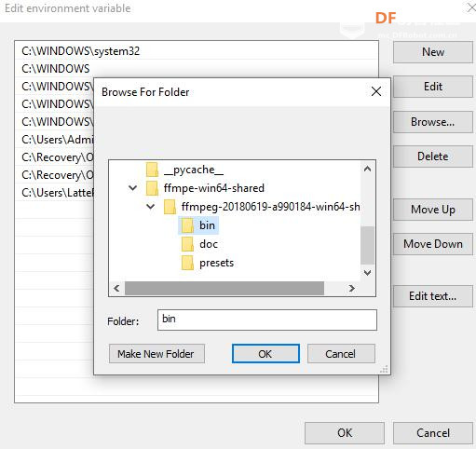Click the horizontal scroll left arrow
The height and width of the screenshot is (449, 476).
tap(116, 289)
